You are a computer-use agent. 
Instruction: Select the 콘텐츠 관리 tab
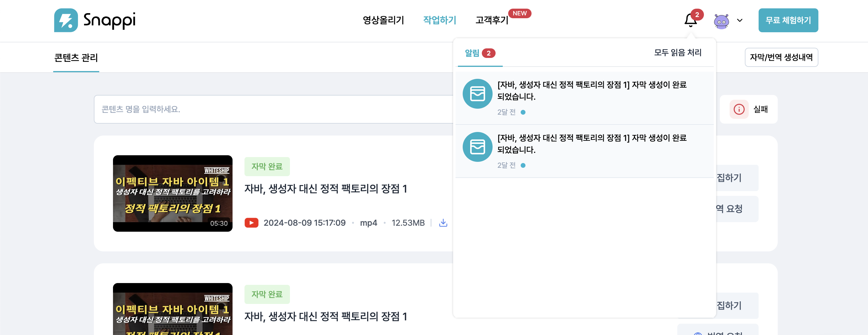pyautogui.click(x=76, y=58)
